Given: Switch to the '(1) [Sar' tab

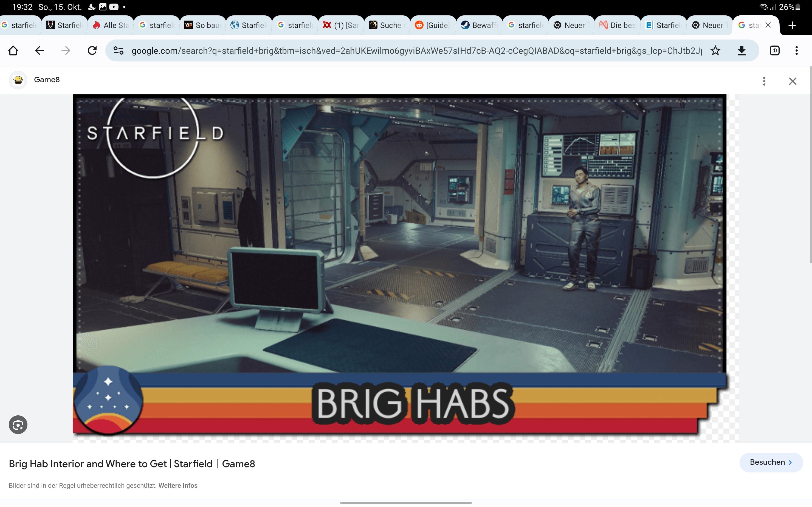Looking at the screenshot, I should (341, 25).
